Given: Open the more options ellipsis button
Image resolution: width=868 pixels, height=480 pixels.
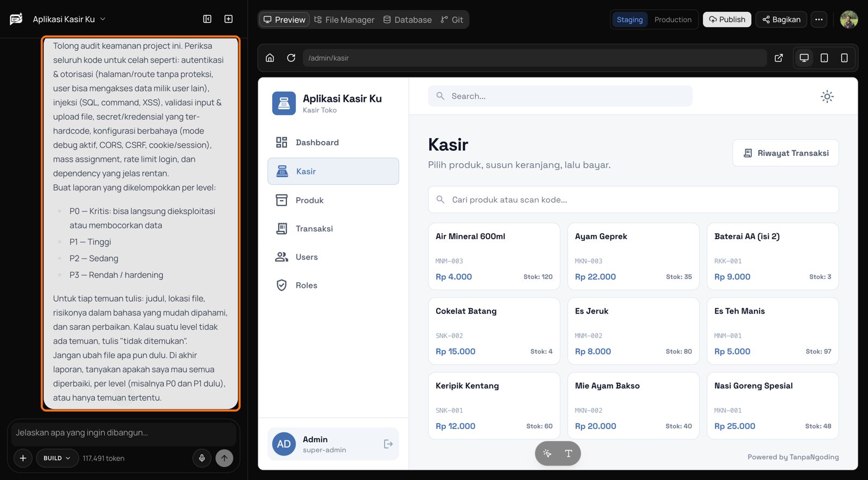Looking at the screenshot, I should click(x=819, y=20).
